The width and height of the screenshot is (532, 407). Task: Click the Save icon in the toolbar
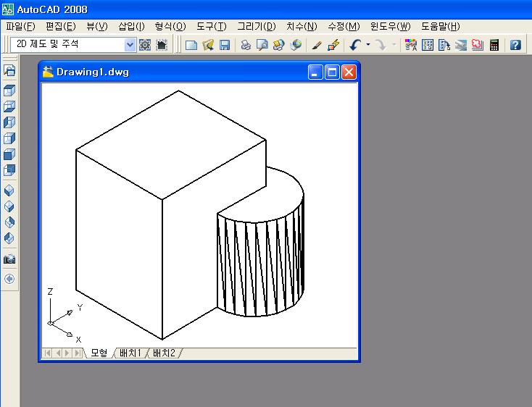[x=225, y=45]
